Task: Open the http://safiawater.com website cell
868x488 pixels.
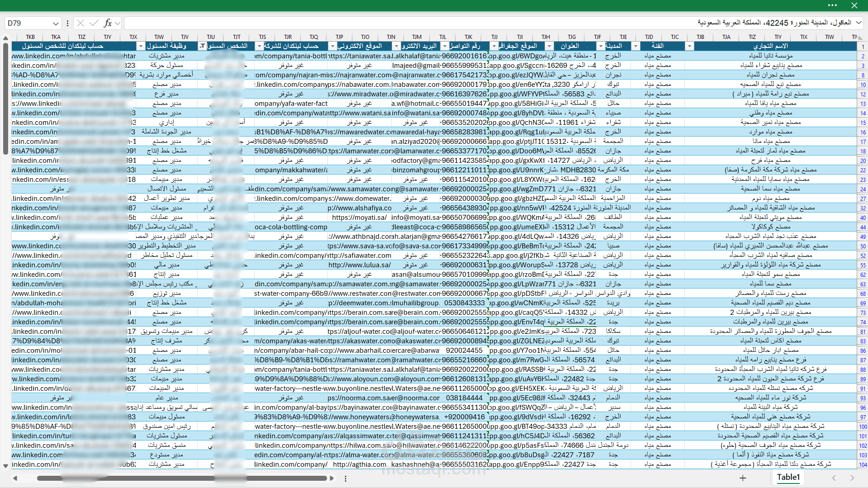Action: [x=359, y=256]
